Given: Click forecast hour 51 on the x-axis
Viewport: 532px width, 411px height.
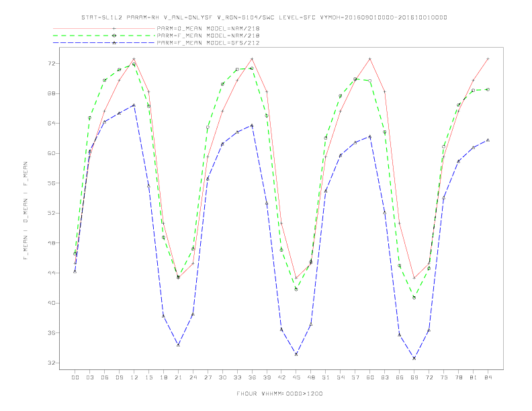Looking at the screenshot, I should (x=326, y=377).
